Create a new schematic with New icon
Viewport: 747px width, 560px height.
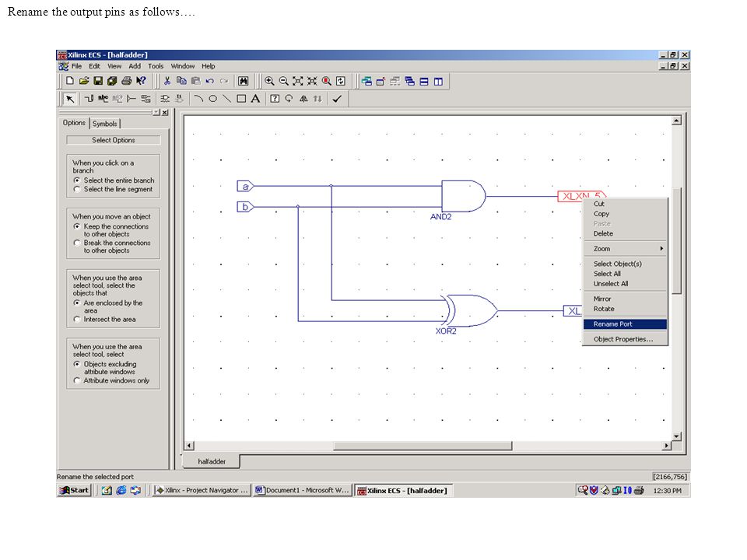pyautogui.click(x=69, y=81)
